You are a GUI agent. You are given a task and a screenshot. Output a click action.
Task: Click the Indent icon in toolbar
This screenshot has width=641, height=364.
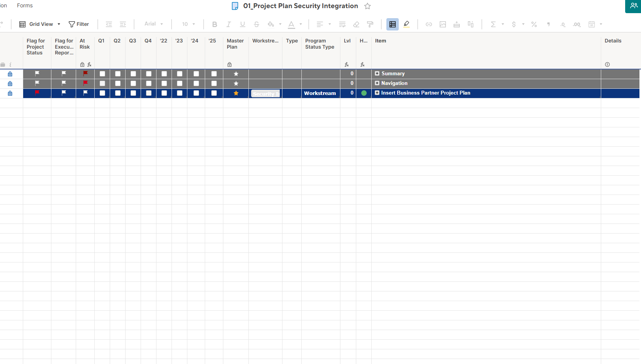[123, 24]
